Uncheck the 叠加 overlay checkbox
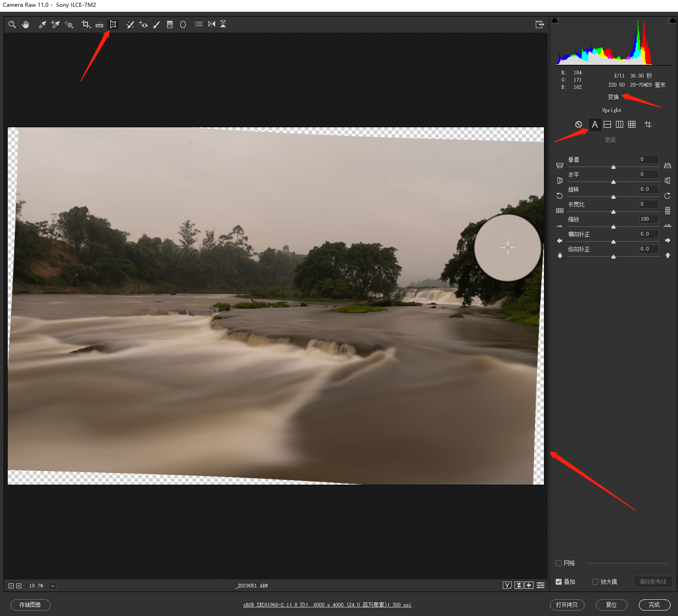The width and height of the screenshot is (678, 616). (558, 582)
